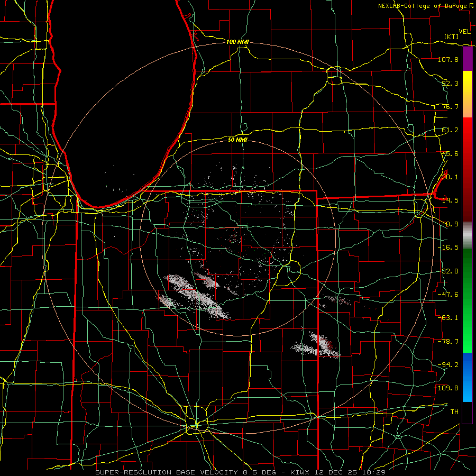Select the -78.7 value on velocity scale
476x476 pixels.
tap(448, 342)
